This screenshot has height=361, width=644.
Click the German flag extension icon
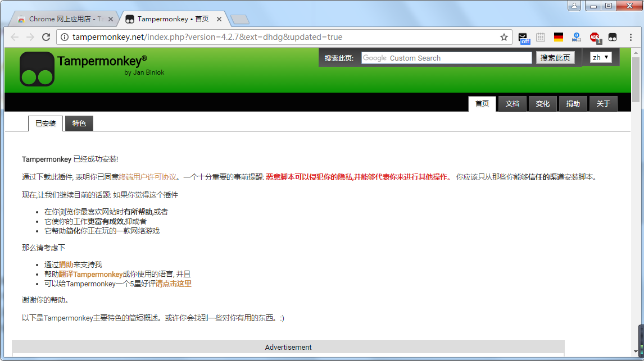point(559,37)
